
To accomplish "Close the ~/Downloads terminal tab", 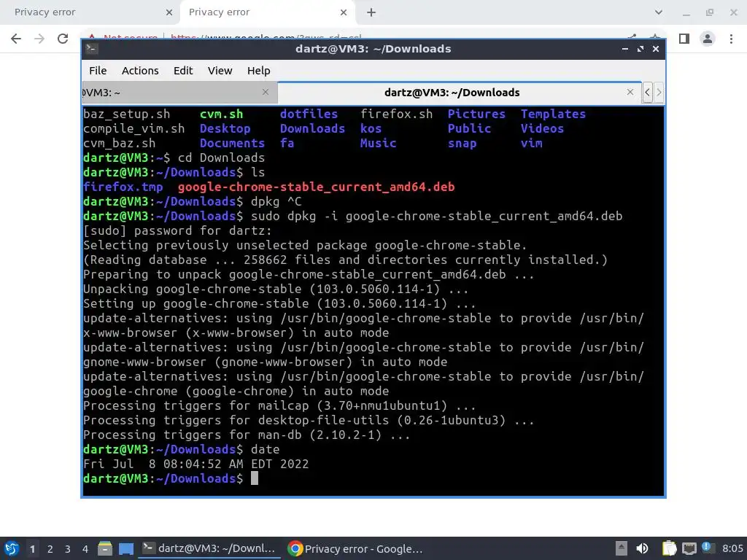I will click(x=630, y=92).
